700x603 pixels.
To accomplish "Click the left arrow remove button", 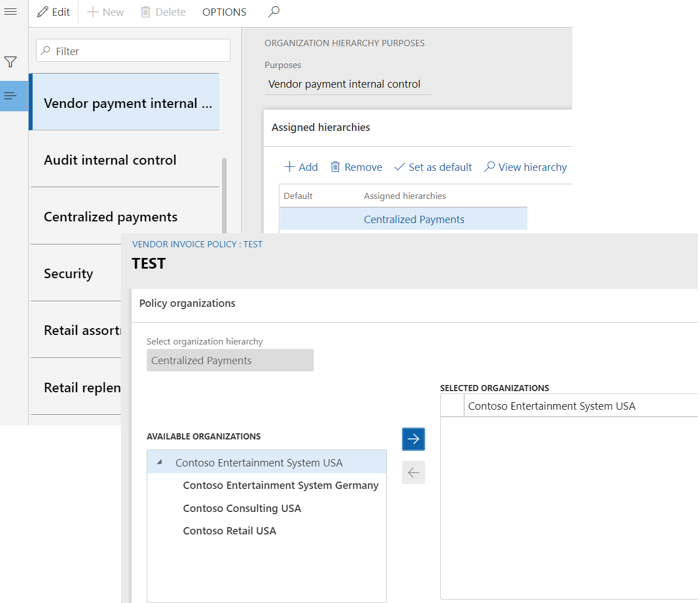I will click(x=413, y=473).
